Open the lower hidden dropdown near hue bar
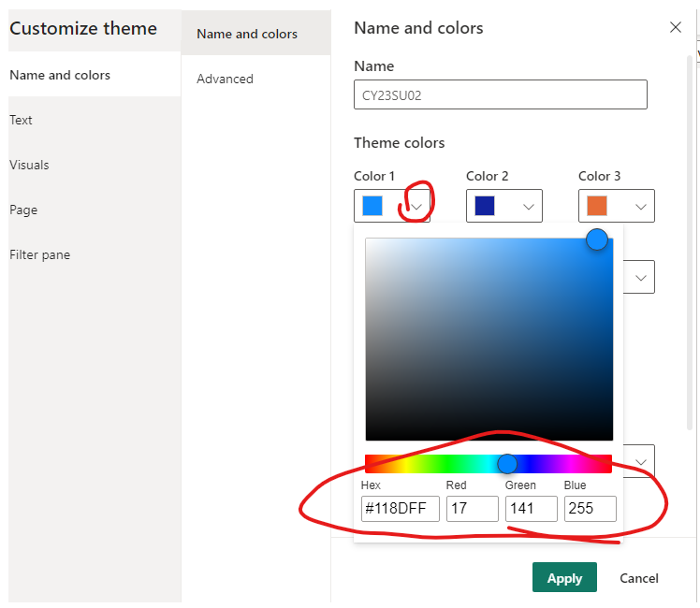The width and height of the screenshot is (700, 608). coord(639,462)
